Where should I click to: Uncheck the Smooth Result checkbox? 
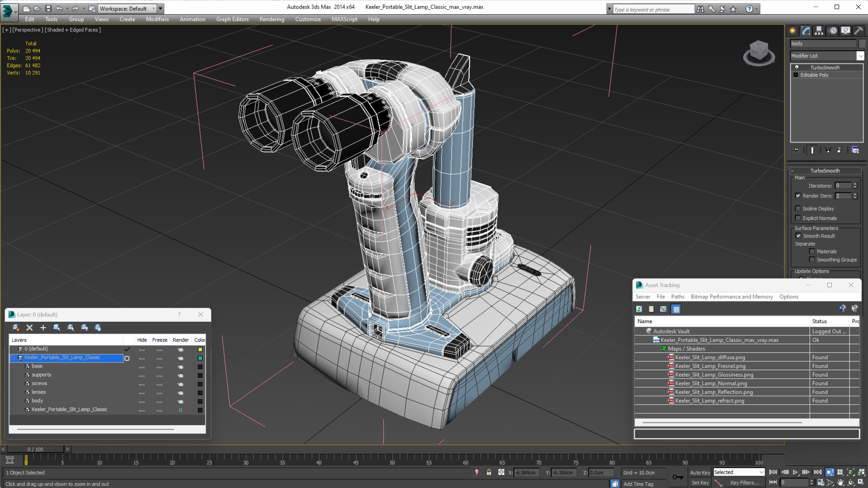click(798, 236)
